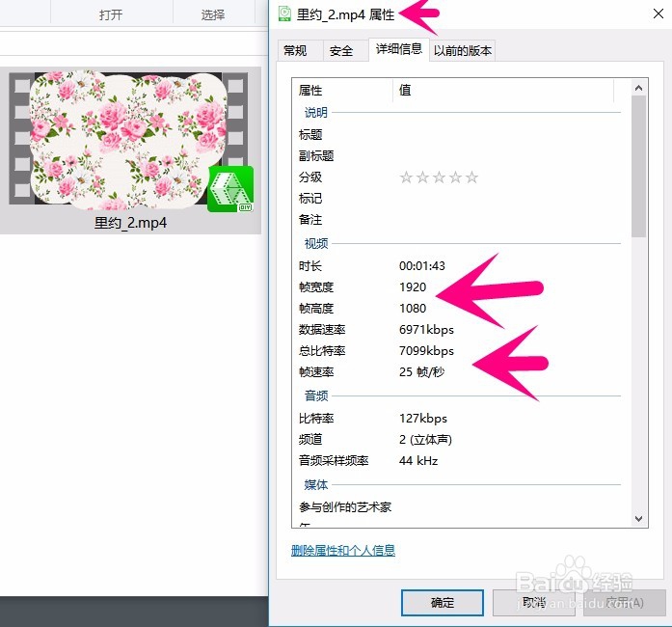The image size is (672, 627).
Task: Click the 应用(A) button
Action: (625, 603)
